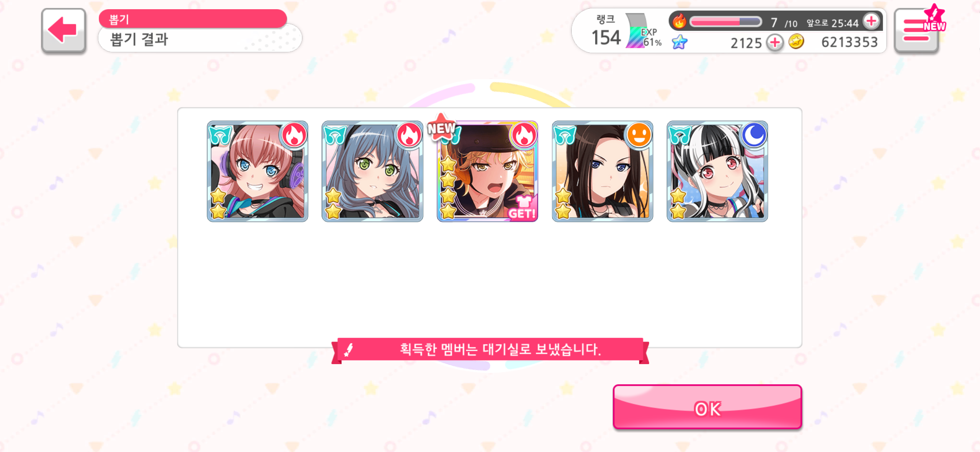Tap the flame boost icon

tap(679, 21)
